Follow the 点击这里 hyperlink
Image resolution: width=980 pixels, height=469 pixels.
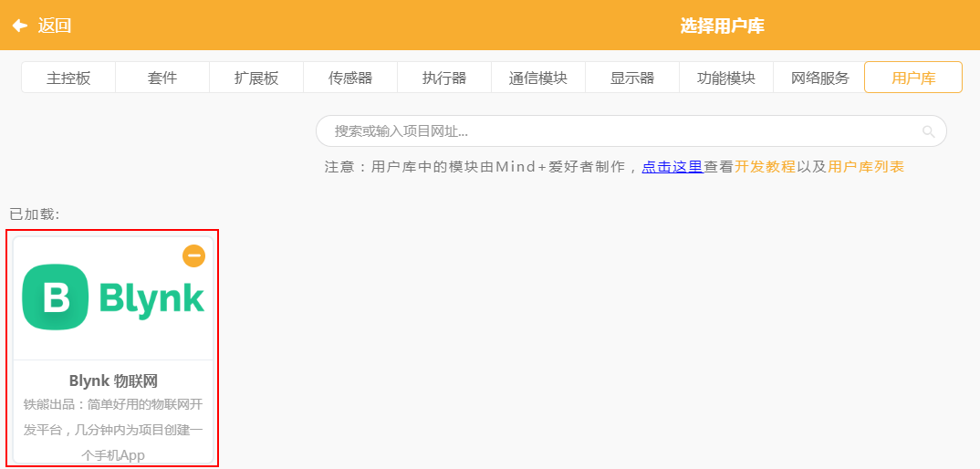tap(672, 167)
